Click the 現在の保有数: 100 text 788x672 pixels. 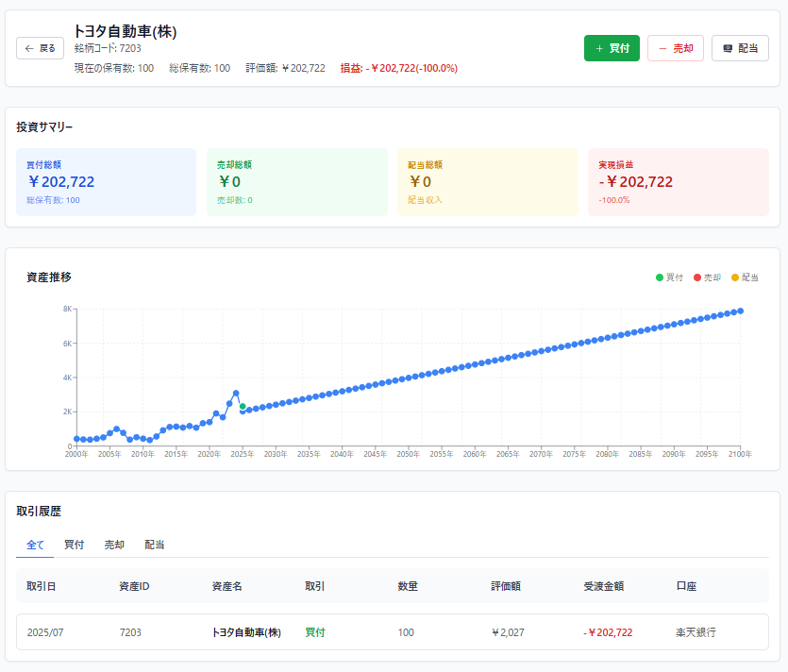coord(114,68)
